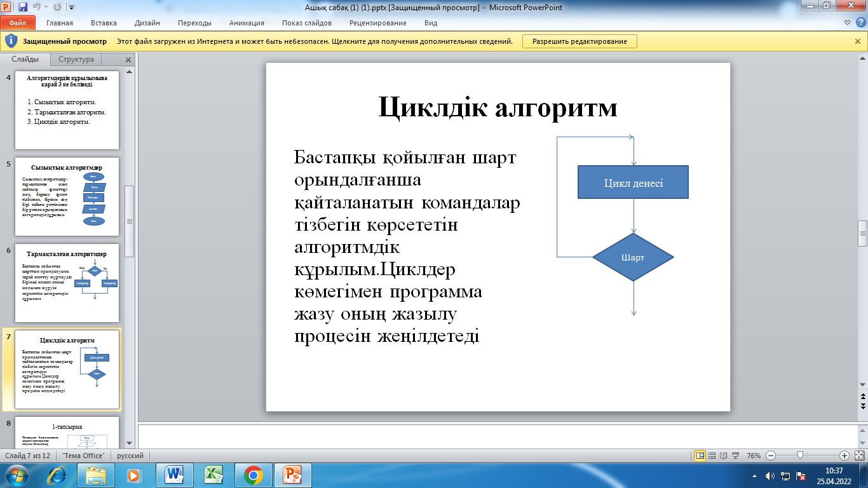This screenshot has height=488, width=868.
Task: Click the zoom slider handle
Action: (800, 456)
